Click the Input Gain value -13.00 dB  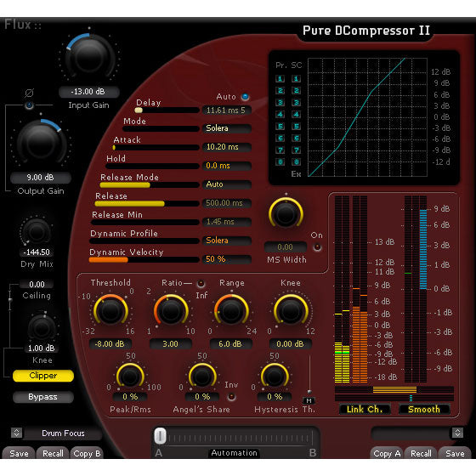(88, 92)
